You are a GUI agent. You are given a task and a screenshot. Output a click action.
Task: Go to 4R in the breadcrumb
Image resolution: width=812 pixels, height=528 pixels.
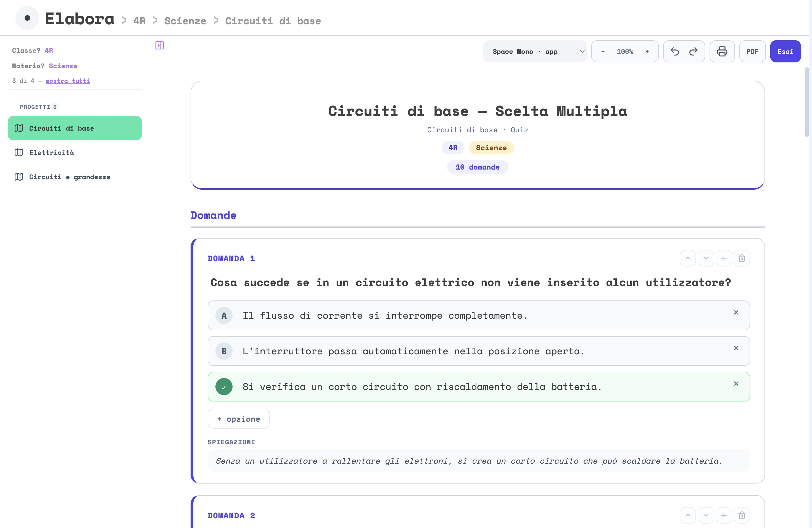[139, 21]
